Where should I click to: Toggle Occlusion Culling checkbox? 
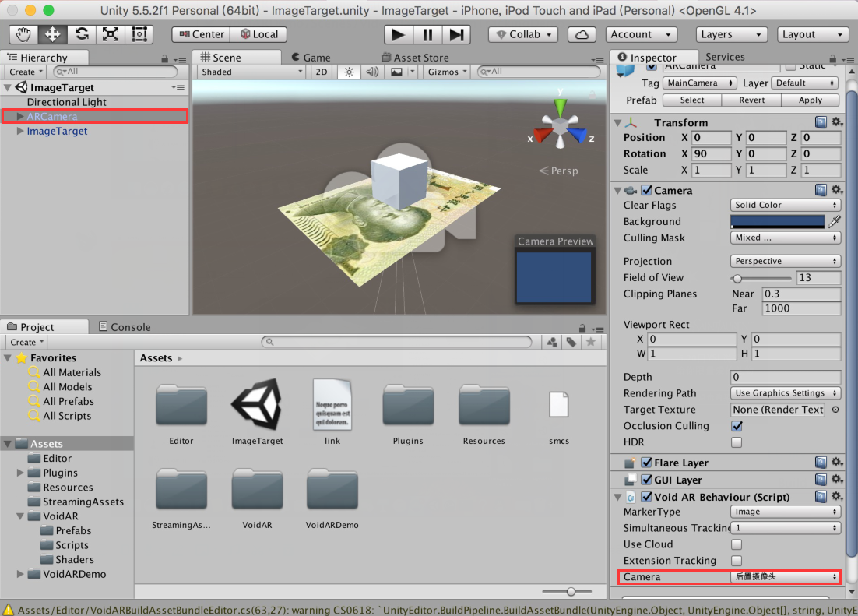[x=737, y=425]
